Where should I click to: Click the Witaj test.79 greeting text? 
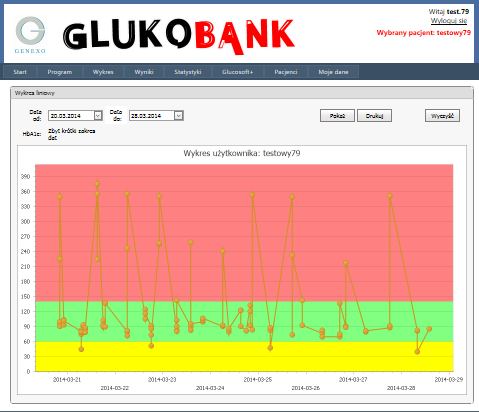click(x=449, y=12)
